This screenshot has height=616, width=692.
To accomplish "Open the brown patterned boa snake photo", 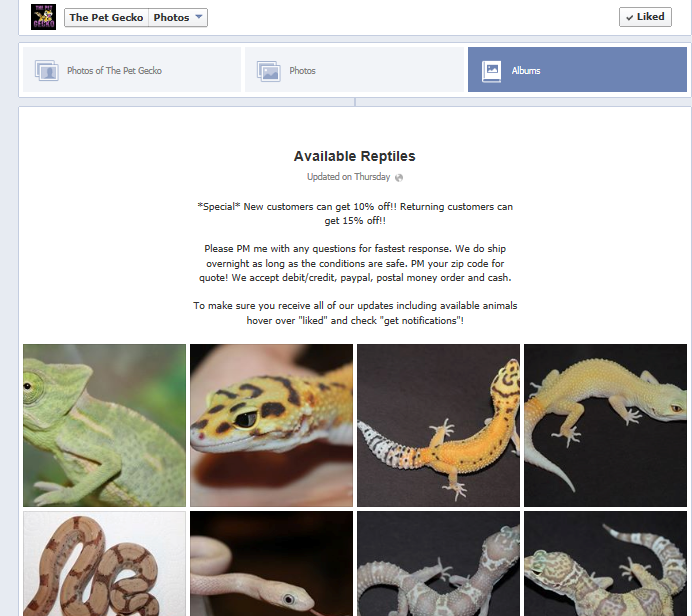I will (105, 563).
